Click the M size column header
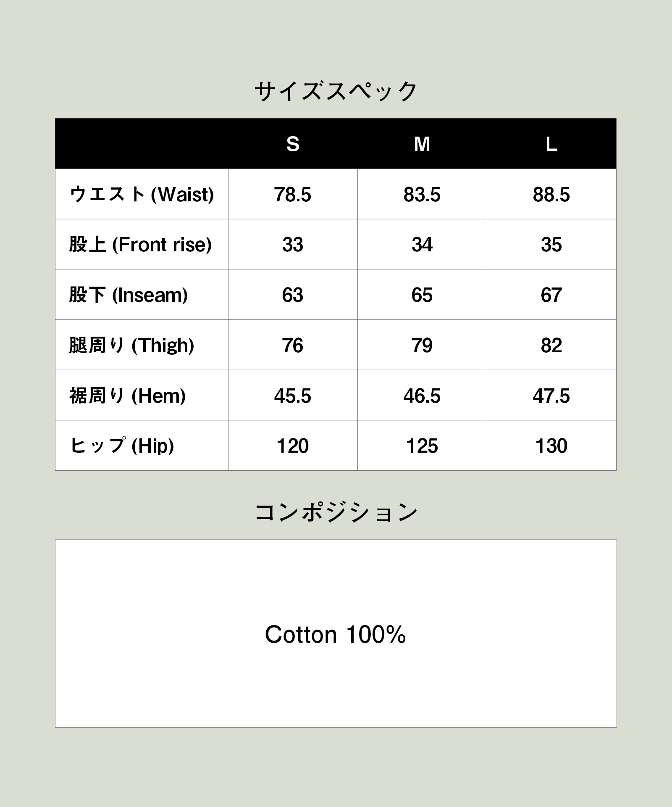The width and height of the screenshot is (672, 807). (x=422, y=144)
